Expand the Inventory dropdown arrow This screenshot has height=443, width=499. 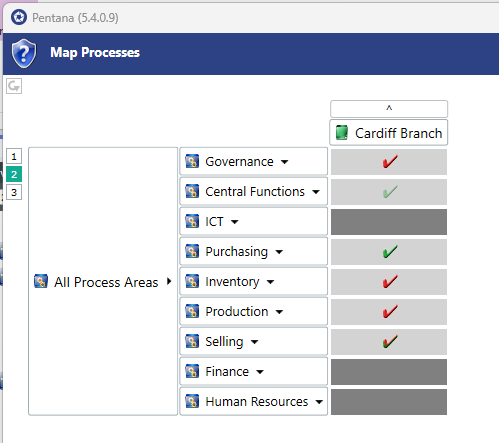pyautogui.click(x=270, y=282)
